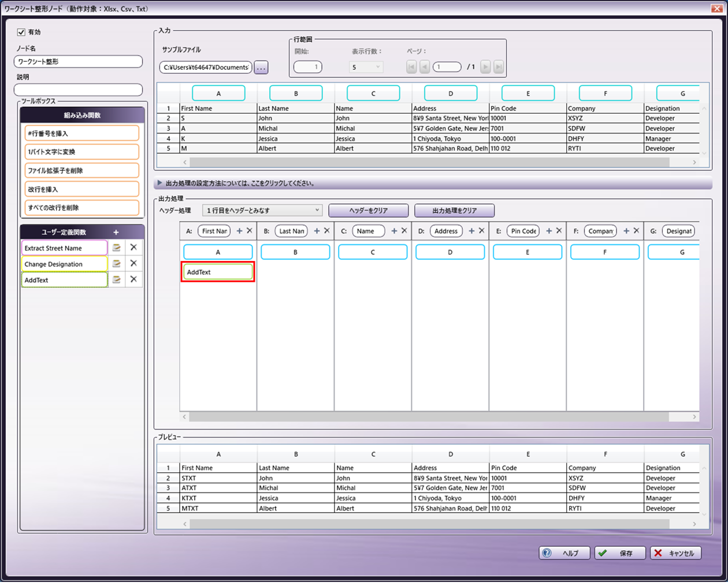Remove output column D Address
This screenshot has height=586, width=728.
coord(482,231)
